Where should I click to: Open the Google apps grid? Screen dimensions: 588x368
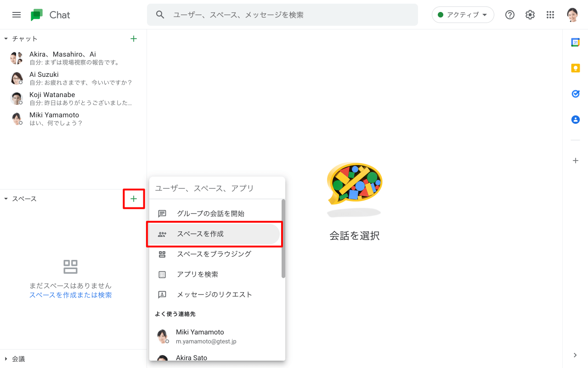point(550,15)
